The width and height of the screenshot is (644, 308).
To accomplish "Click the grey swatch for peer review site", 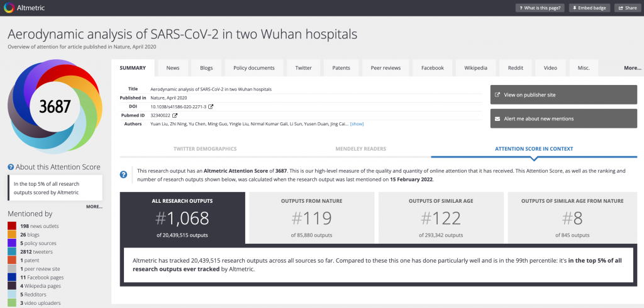I will tap(12, 268).
